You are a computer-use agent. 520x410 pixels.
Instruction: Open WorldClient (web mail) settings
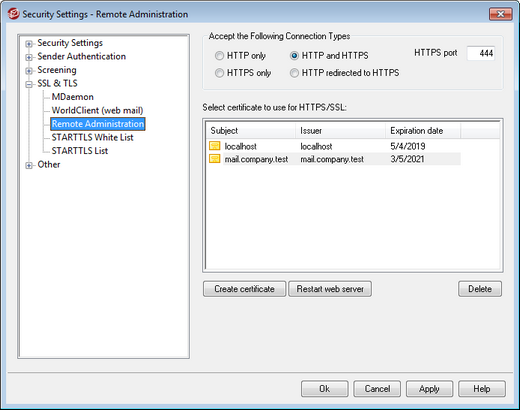point(97,110)
